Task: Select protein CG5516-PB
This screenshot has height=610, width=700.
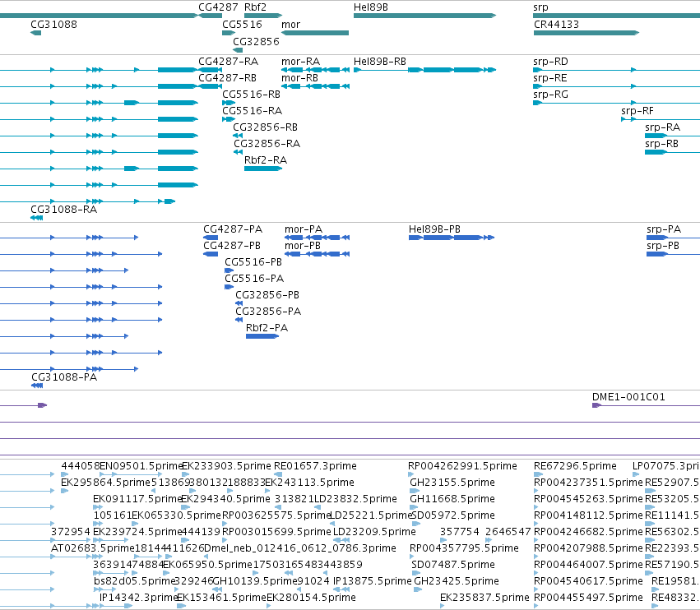Action: [x=253, y=262]
